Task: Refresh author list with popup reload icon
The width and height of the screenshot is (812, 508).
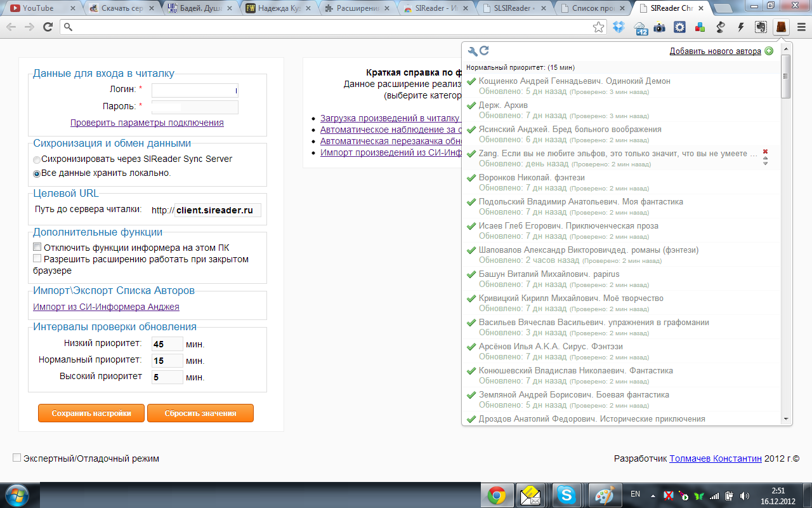Action: [x=484, y=51]
